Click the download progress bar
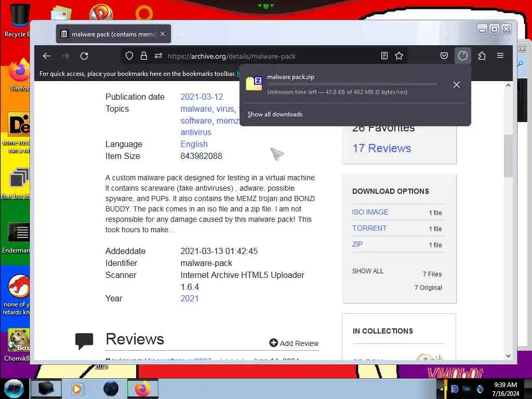 pyautogui.click(x=352, y=84)
